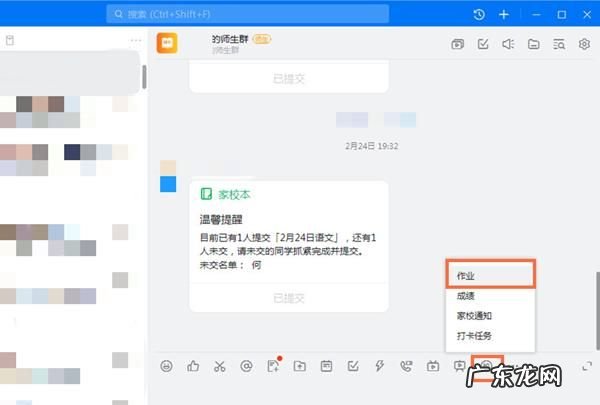Image resolution: width=600 pixels, height=405 pixels.
Task: Open the chat history search icon
Action: coord(559,44)
